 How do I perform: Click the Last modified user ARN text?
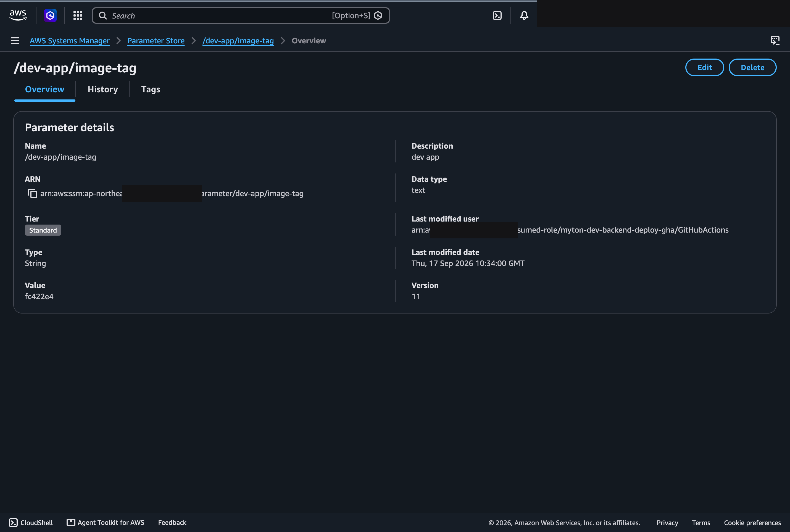570,230
